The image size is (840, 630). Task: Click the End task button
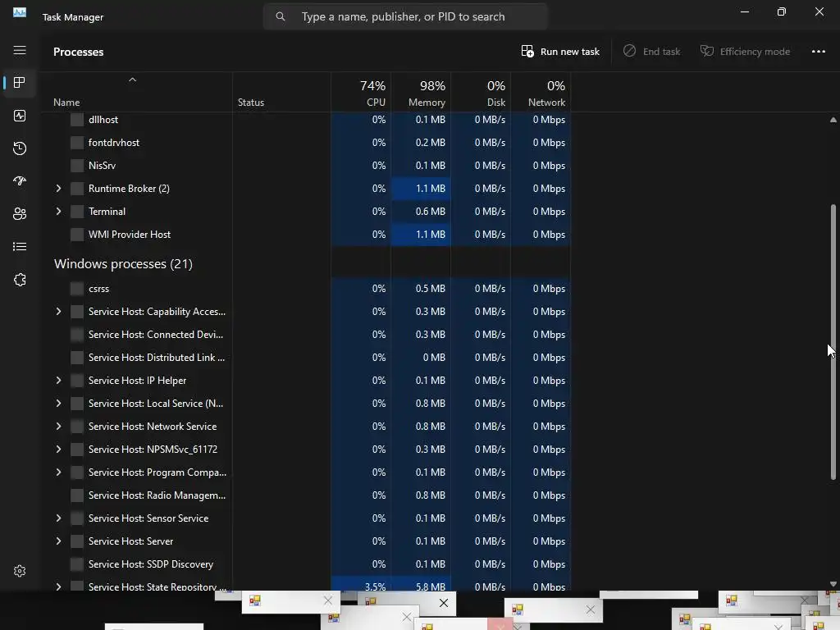651,52
